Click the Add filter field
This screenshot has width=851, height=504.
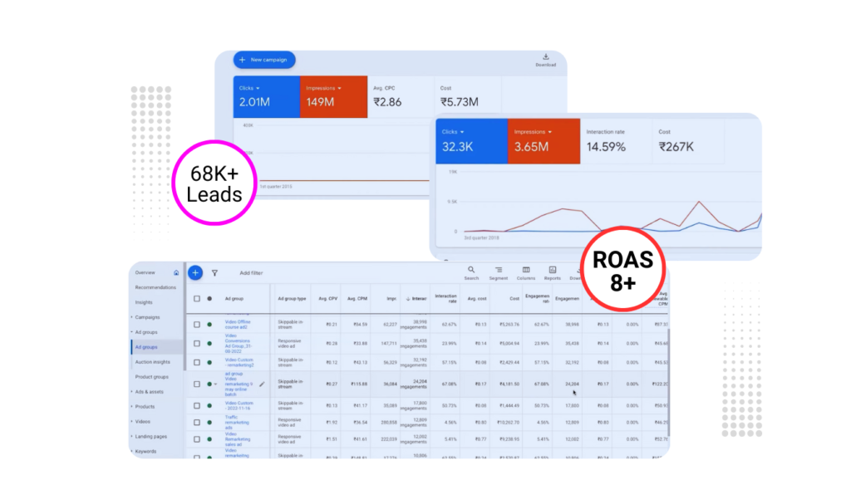coord(251,272)
